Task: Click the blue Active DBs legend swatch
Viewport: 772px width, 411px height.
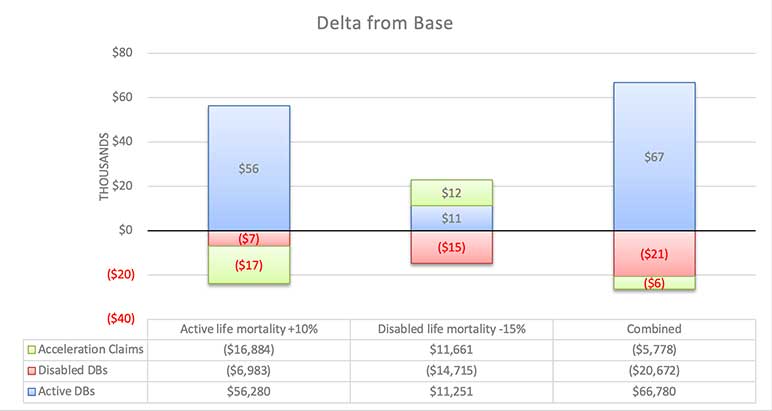Action: click(31, 390)
